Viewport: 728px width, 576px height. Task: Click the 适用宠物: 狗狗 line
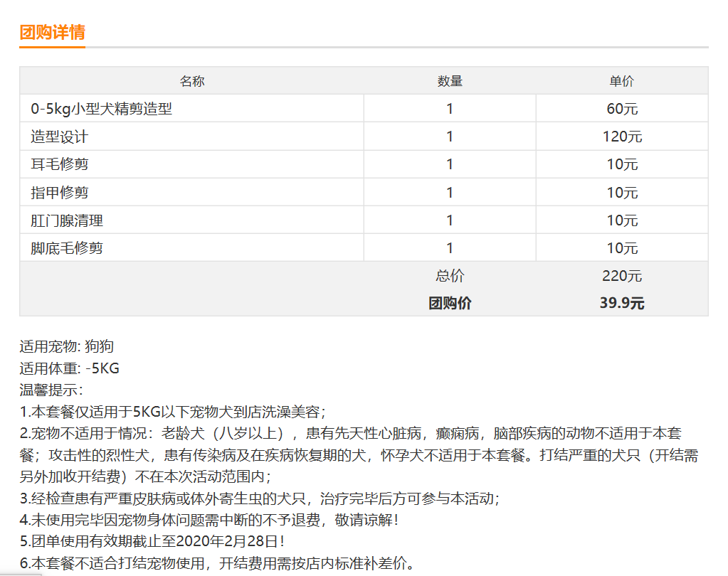coord(66,346)
